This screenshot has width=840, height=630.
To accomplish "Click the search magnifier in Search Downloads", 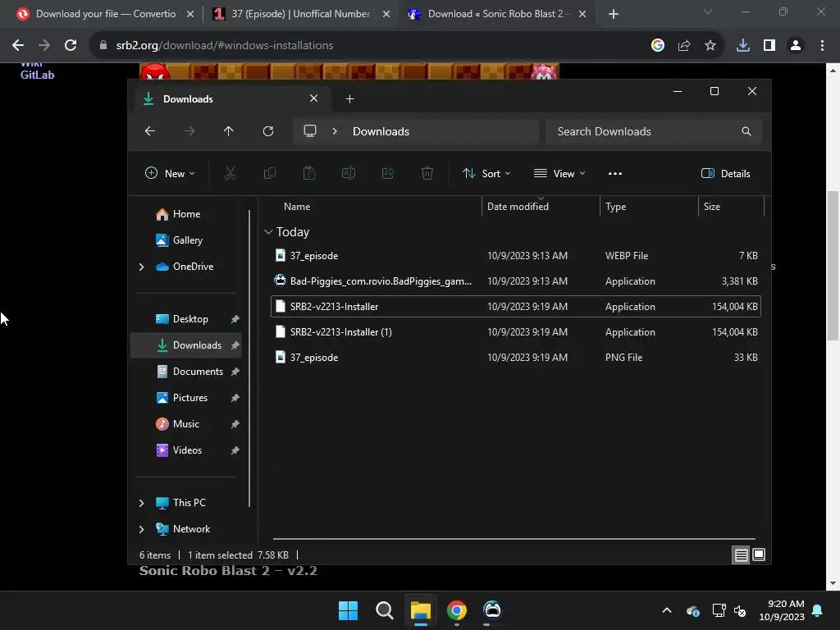I will tap(746, 131).
